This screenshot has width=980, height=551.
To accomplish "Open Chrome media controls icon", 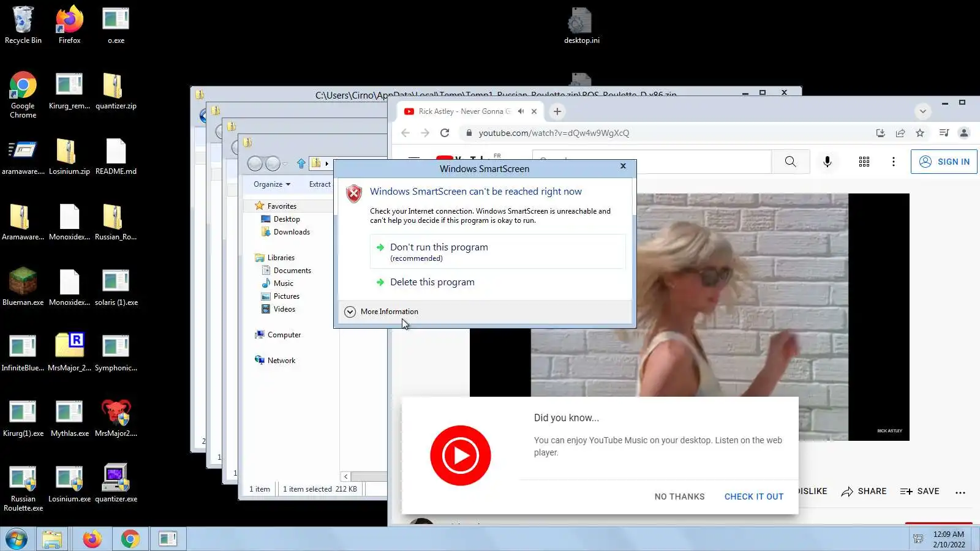I will click(944, 133).
